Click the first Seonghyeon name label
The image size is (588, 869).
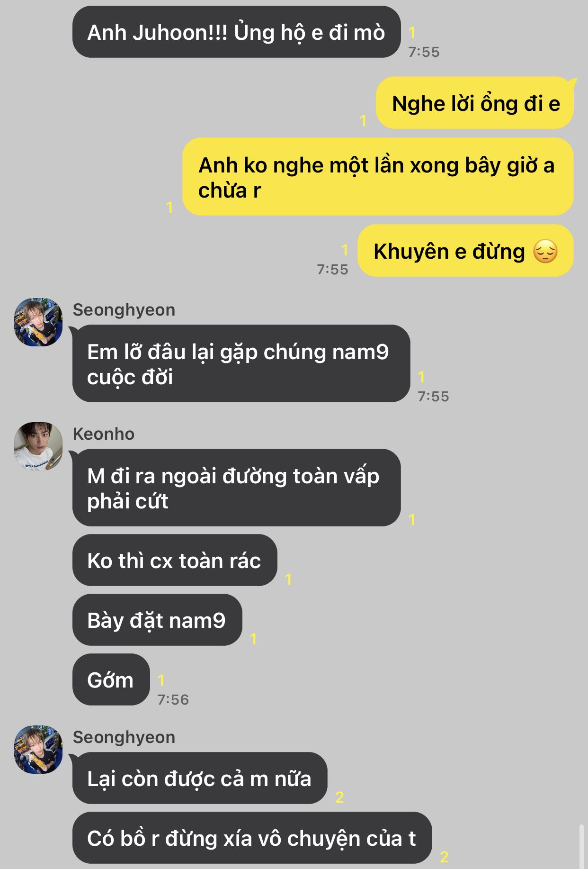(124, 309)
